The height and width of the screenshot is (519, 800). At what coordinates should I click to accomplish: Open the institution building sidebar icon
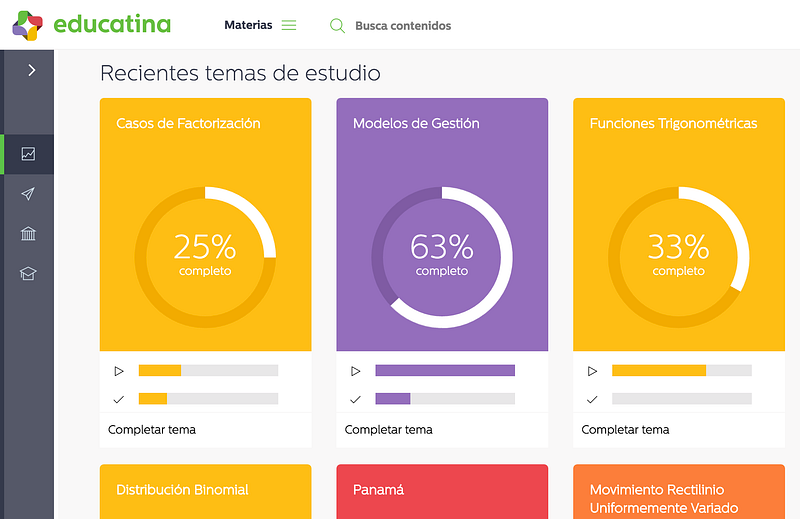coord(28,234)
